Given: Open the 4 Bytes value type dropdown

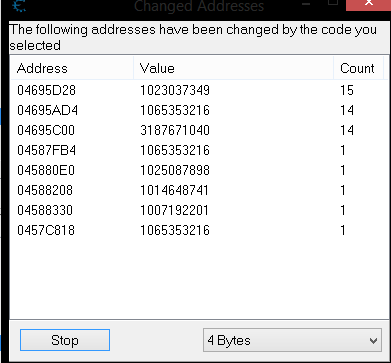Looking at the screenshot, I should [x=292, y=340].
